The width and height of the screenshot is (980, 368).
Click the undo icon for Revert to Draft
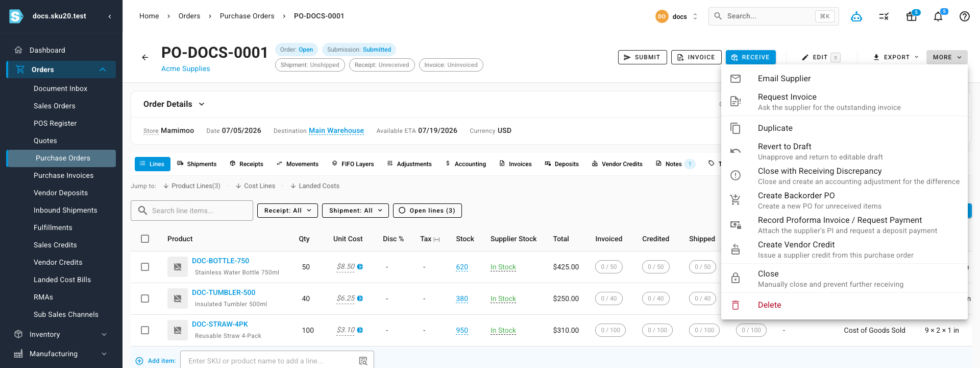(x=736, y=151)
